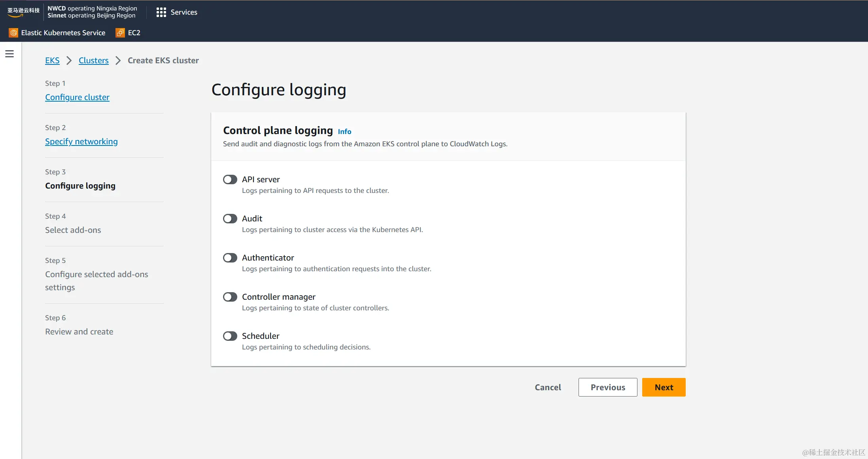Click the Authenticator label text

(268, 258)
